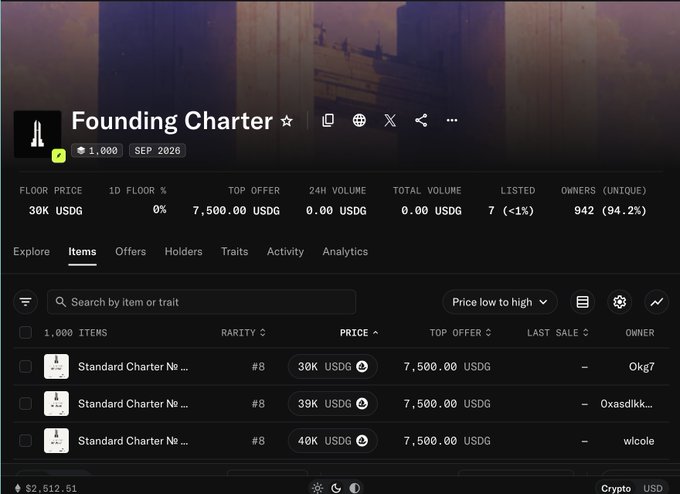Buy the 39K USDG listing
The width and height of the screenshot is (680, 494).
tap(333, 404)
